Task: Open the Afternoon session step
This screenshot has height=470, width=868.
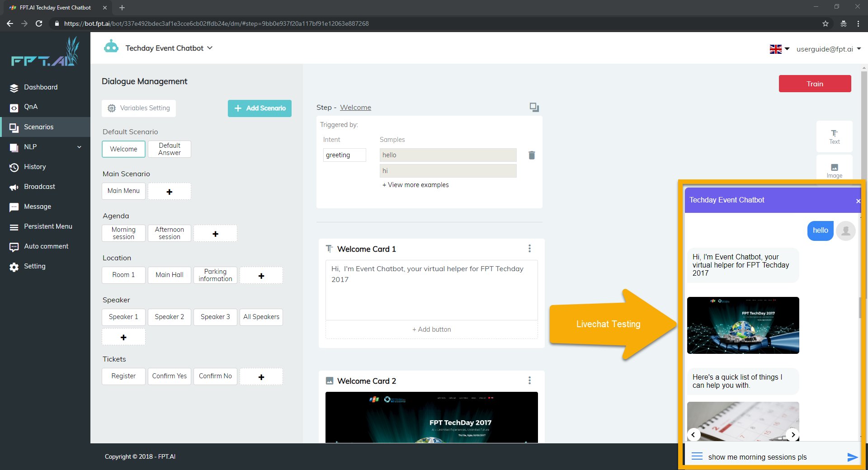Action: click(170, 233)
